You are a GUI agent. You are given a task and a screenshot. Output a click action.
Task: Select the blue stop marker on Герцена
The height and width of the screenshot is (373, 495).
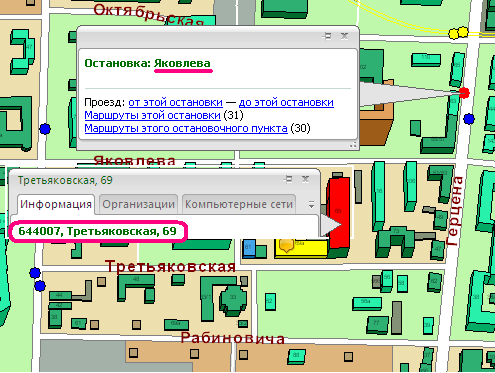[x=469, y=119]
